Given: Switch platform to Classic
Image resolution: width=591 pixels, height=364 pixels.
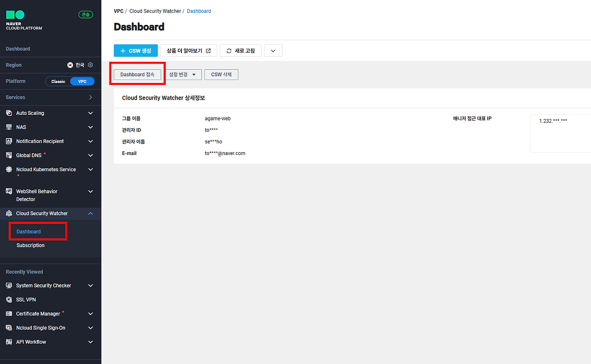Looking at the screenshot, I should tap(58, 81).
